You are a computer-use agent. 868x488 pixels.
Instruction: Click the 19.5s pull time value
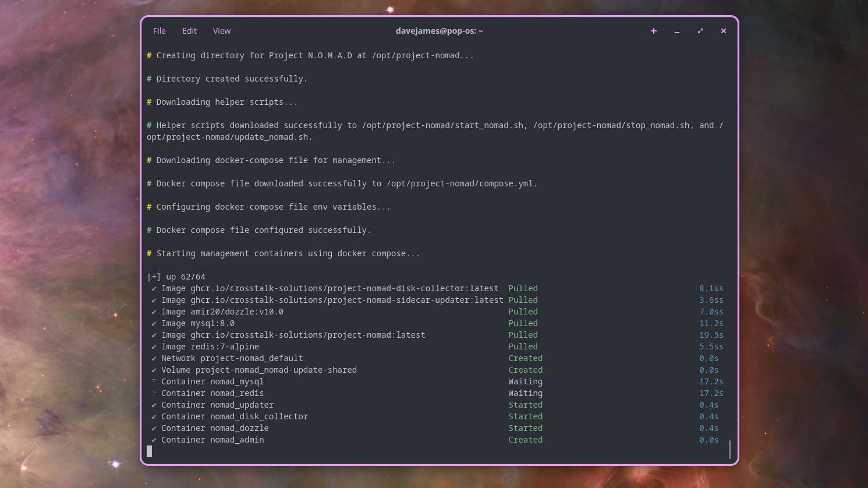(711, 335)
